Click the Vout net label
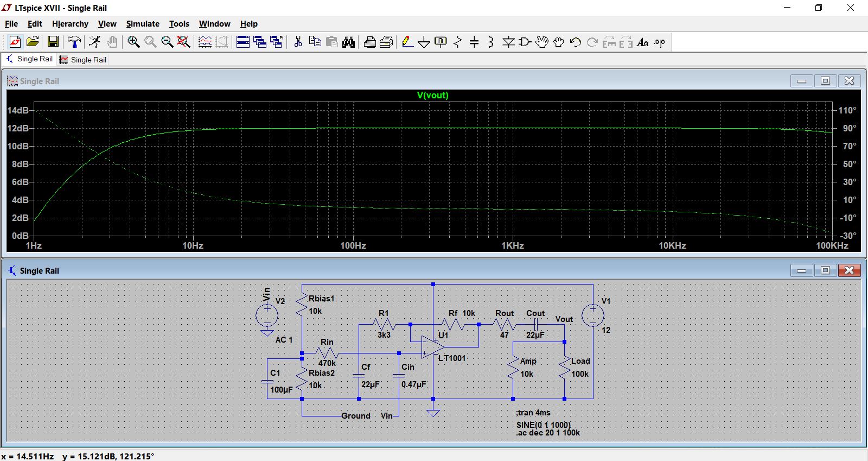Screen dimensions: 868x461 564,319
